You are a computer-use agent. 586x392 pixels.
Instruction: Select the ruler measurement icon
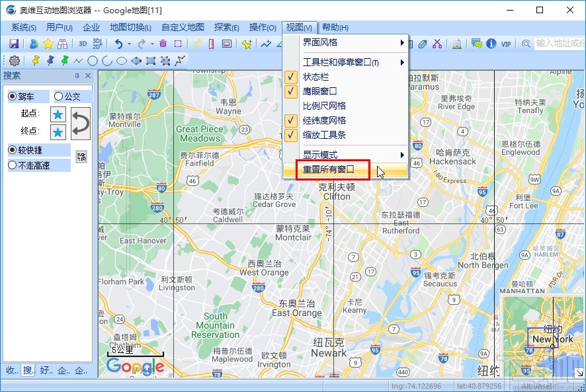tap(210, 44)
